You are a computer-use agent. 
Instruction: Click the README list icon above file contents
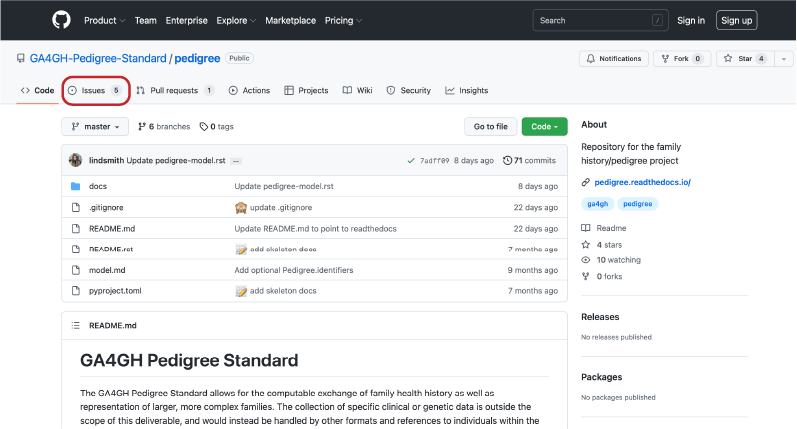pos(76,325)
